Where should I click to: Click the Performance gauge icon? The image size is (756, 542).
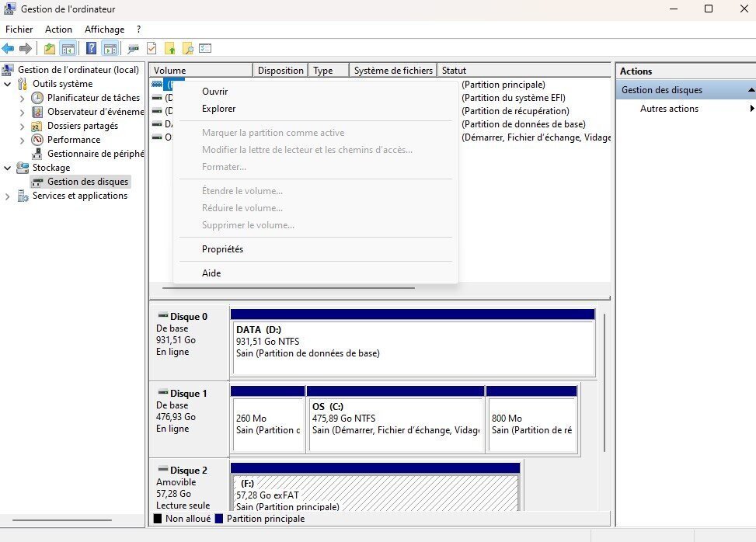[x=37, y=140]
